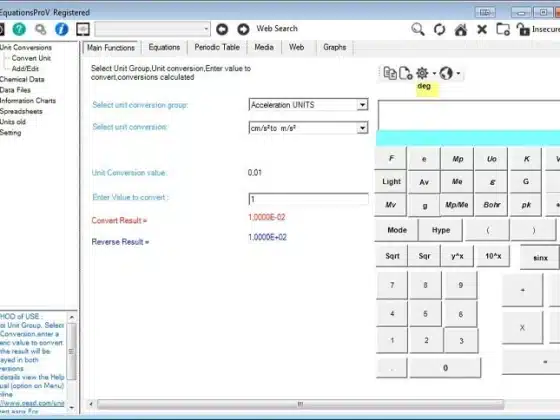
Task: Open the cm/s² to m/s² conversion dropdown
Action: coord(362,128)
